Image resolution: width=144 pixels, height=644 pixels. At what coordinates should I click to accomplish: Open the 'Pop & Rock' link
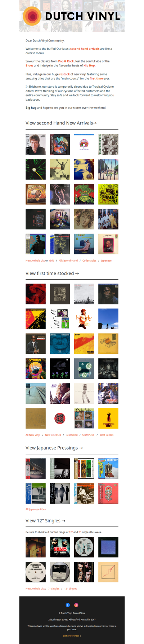coord(66,61)
